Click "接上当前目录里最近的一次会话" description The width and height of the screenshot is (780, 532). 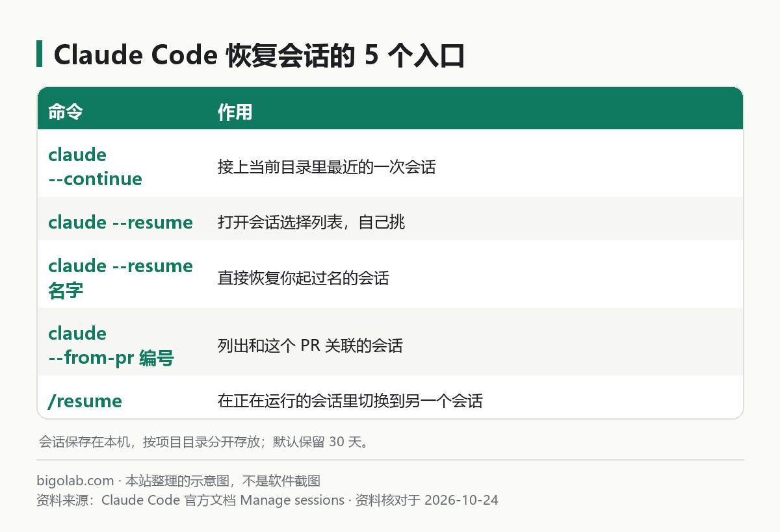click(x=326, y=167)
